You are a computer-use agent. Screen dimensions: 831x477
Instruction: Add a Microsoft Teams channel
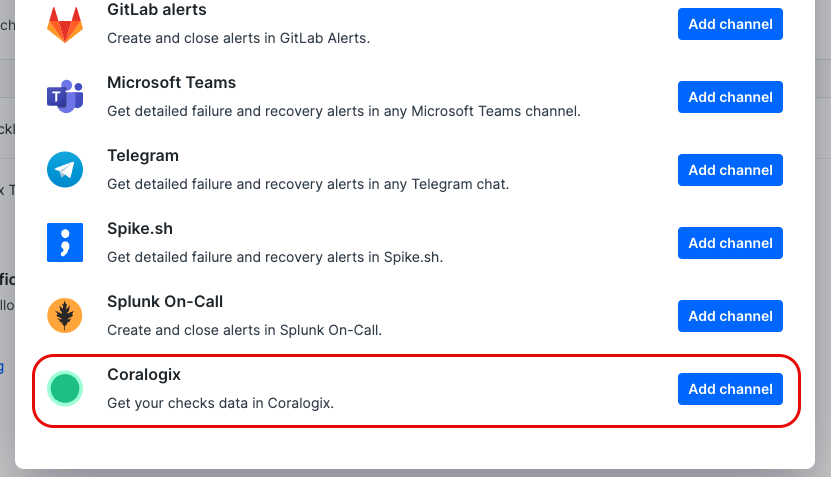[730, 97]
